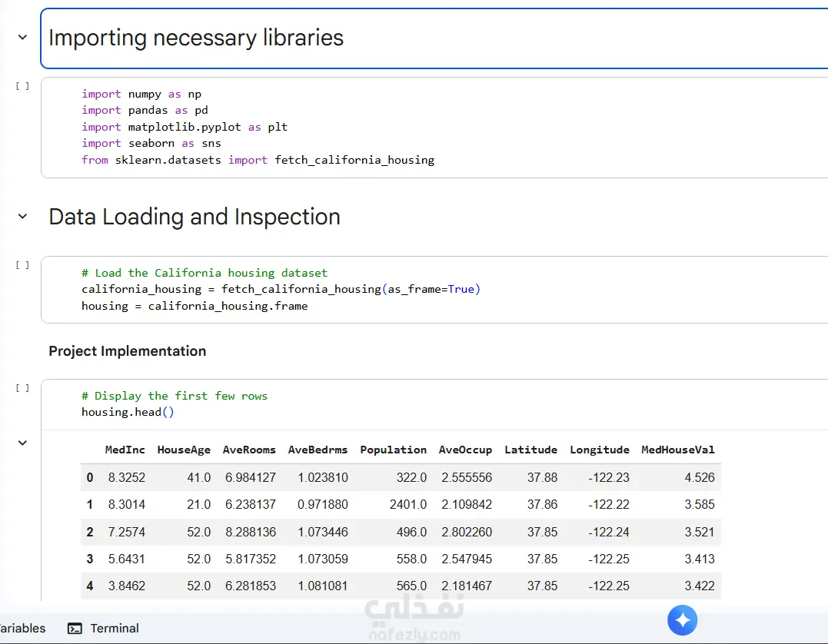Image resolution: width=828 pixels, height=644 pixels.
Task: Click AveBedrms value 0.971880
Action: tap(323, 505)
